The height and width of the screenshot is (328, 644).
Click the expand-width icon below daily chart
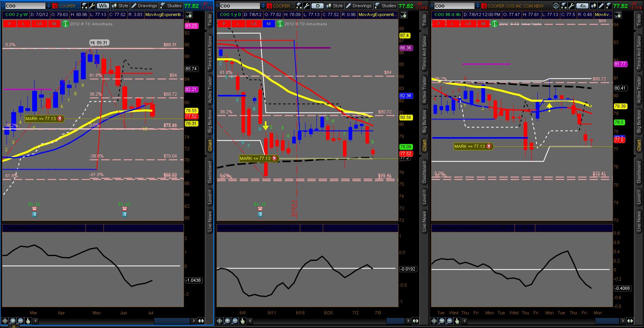415,321
